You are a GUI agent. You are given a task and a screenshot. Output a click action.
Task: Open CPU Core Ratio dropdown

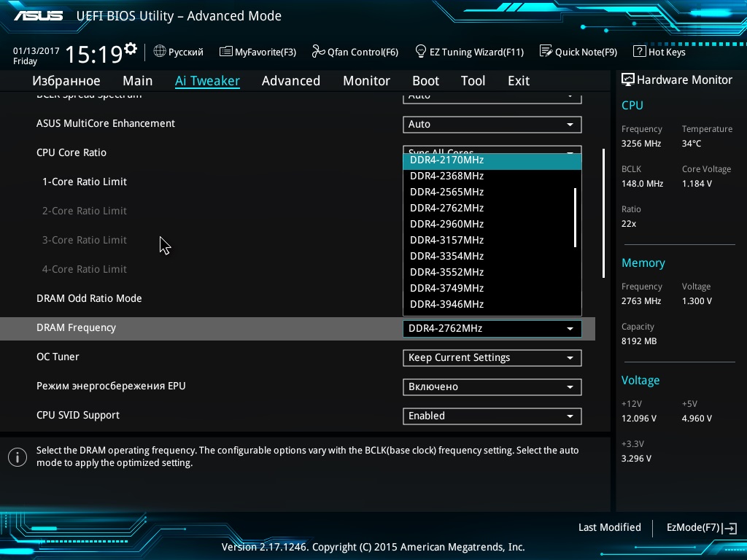click(492, 149)
